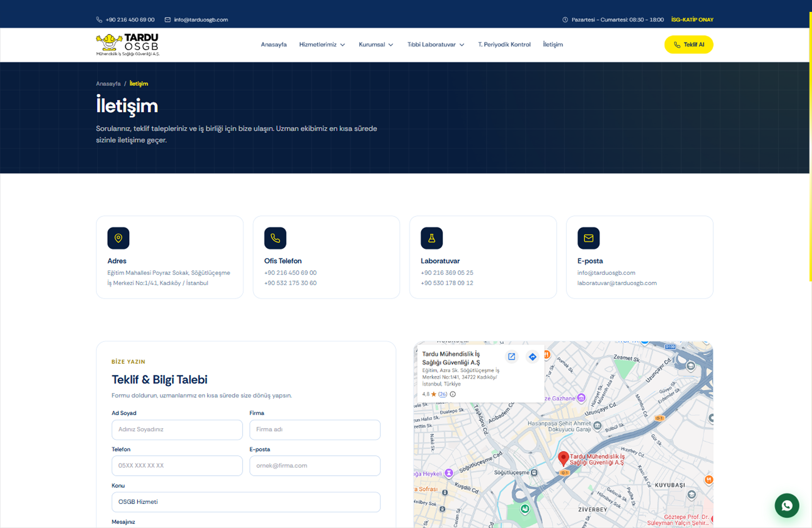Expand the Hizmetlerimiz dropdown menu
The width and height of the screenshot is (812, 528).
coord(322,44)
